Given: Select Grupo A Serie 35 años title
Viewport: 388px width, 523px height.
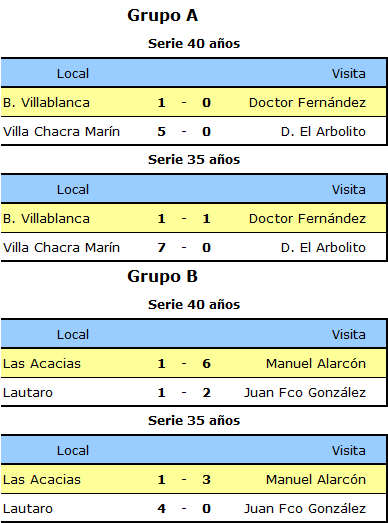Looking at the screenshot, I should coord(194,160).
